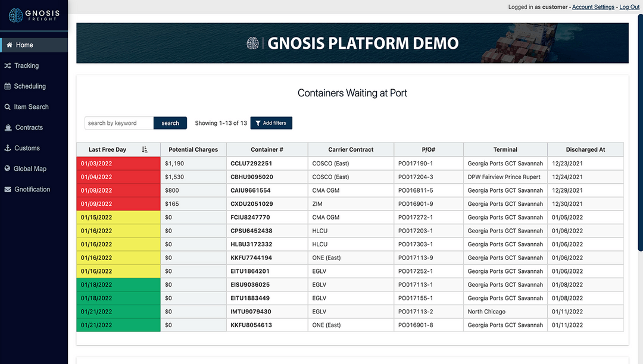Open Global Map via the globe icon
Image resolution: width=643 pixels, height=364 pixels.
tap(8, 168)
